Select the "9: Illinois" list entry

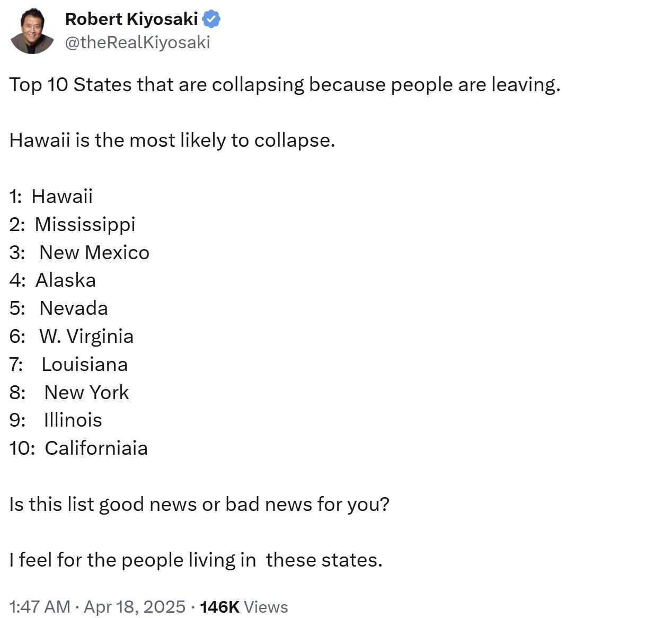(56, 420)
